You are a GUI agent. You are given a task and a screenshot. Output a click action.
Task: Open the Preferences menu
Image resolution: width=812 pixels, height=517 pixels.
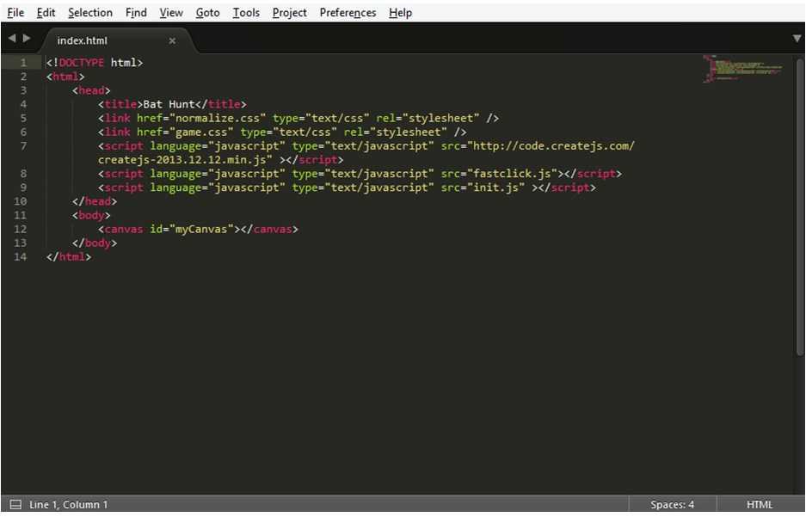348,12
